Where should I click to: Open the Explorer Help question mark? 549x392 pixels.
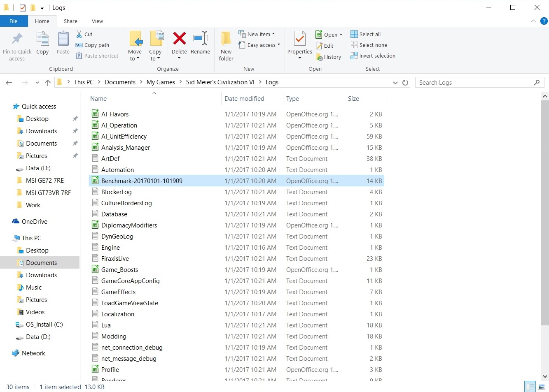click(x=544, y=21)
